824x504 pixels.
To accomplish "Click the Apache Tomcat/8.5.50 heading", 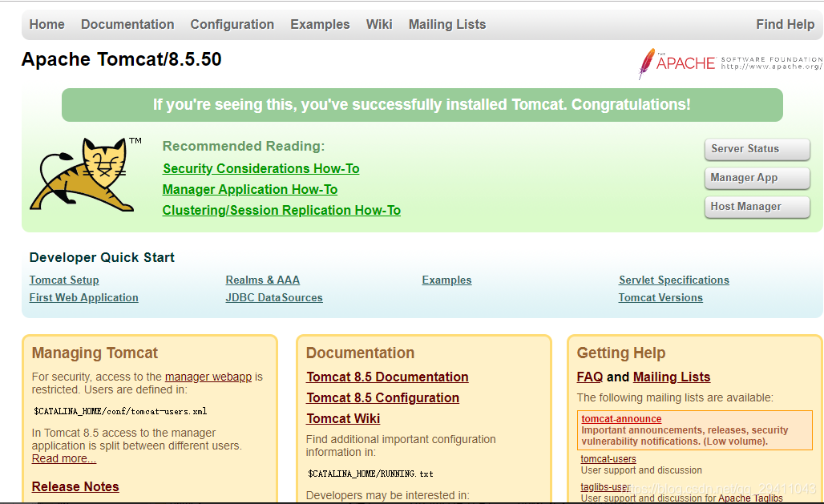I will pos(121,59).
